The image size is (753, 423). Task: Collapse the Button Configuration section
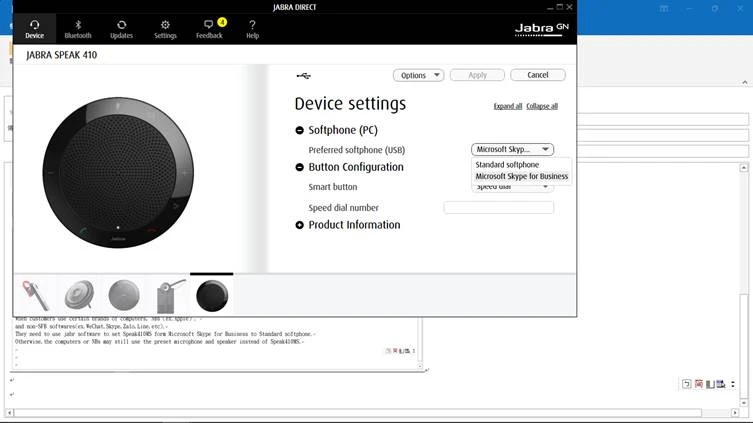pos(300,167)
